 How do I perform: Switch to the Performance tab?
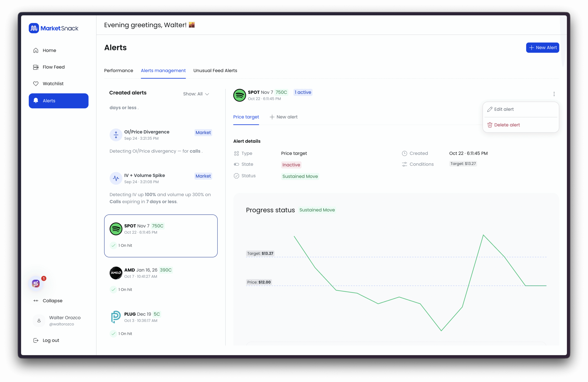pyautogui.click(x=119, y=71)
